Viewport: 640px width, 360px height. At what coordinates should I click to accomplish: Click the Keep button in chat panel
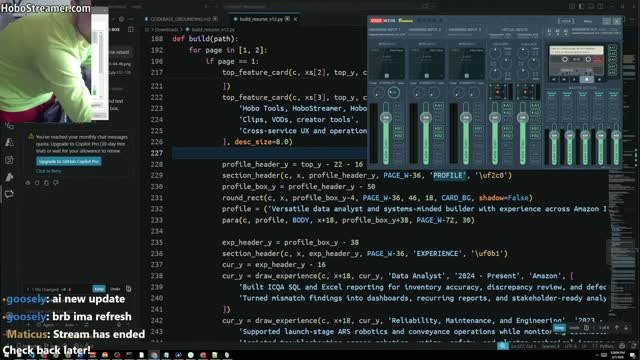pos(99,289)
